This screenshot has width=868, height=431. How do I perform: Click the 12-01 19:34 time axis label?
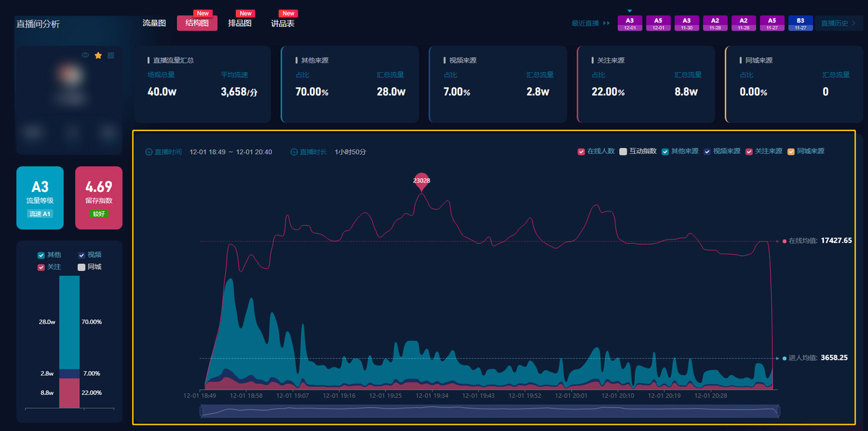(x=431, y=395)
